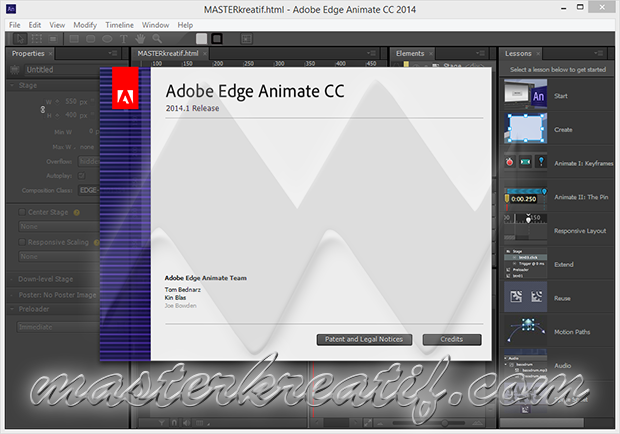Screen dimensions: 620x434
Task: Open the Help menu
Action: click(x=185, y=25)
